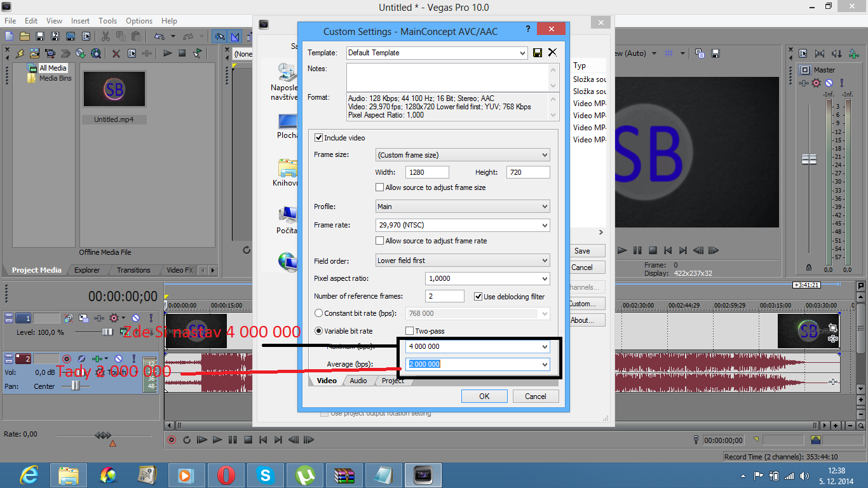This screenshot has height=488, width=868.
Task: Delete template using the X icon
Action: [552, 53]
